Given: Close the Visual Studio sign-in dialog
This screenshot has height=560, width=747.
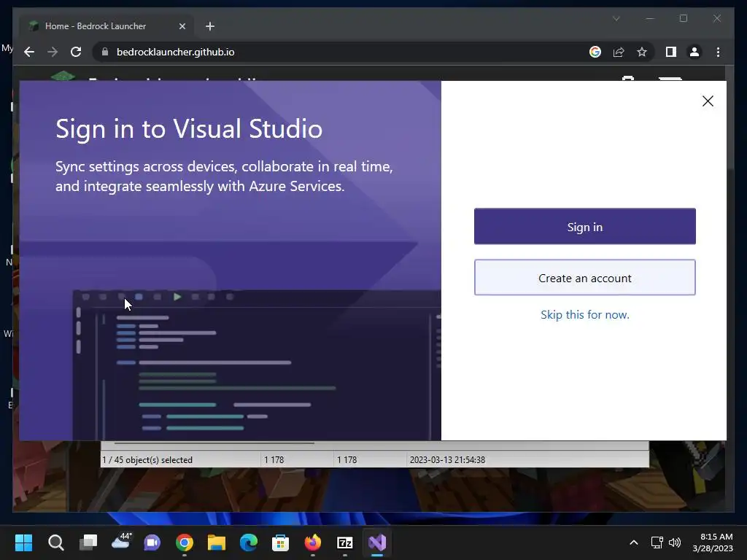Looking at the screenshot, I should [x=708, y=101].
